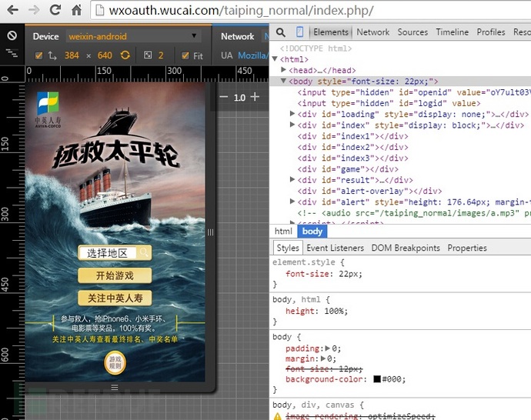This screenshot has width=531, height=420.
Task: Click the body breadcrumb
Action: 312,231
